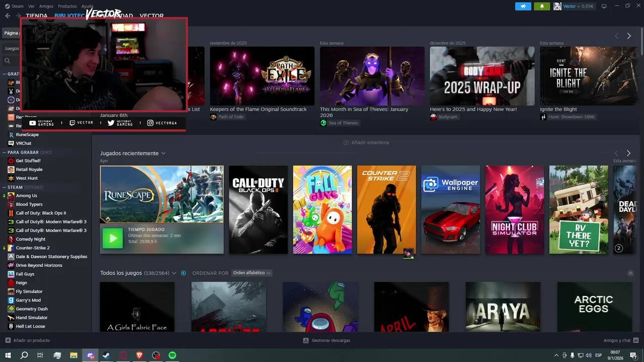Open the Orden alfabético sort dropdown
The height and width of the screenshot is (362, 644).
tap(252, 273)
